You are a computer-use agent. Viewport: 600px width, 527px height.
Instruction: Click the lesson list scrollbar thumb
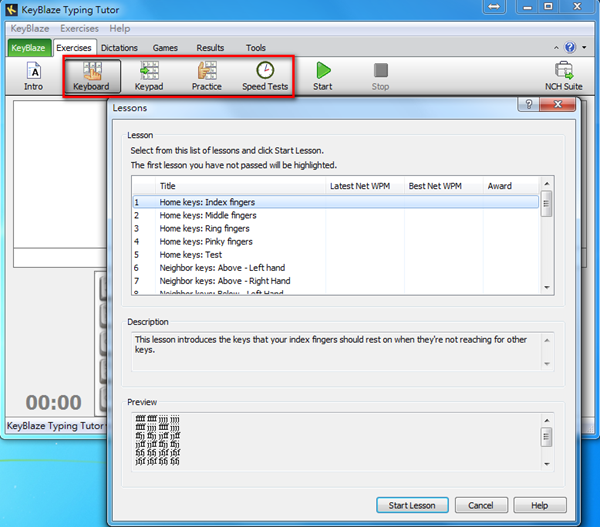[546, 204]
